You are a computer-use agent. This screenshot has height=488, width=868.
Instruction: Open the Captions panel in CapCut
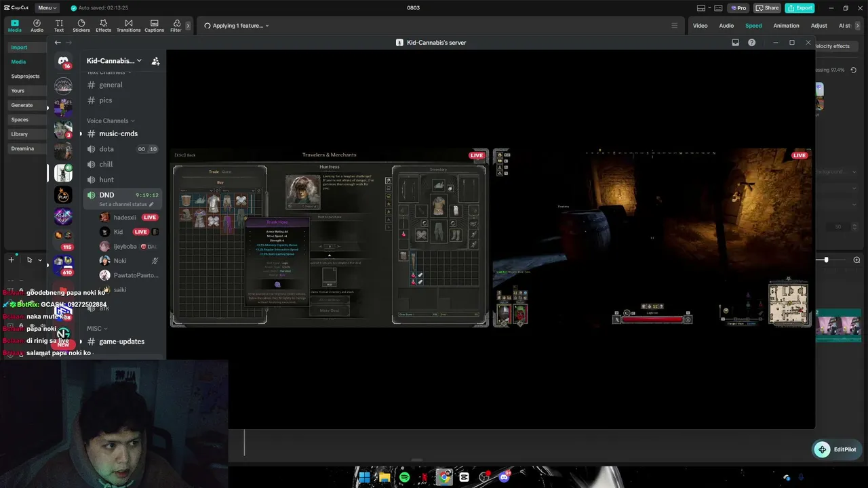(154, 26)
